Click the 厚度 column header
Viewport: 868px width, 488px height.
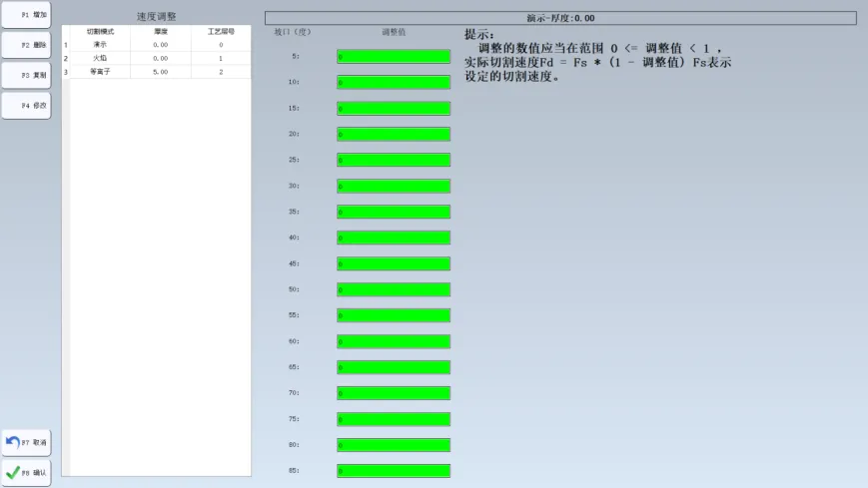click(x=161, y=32)
